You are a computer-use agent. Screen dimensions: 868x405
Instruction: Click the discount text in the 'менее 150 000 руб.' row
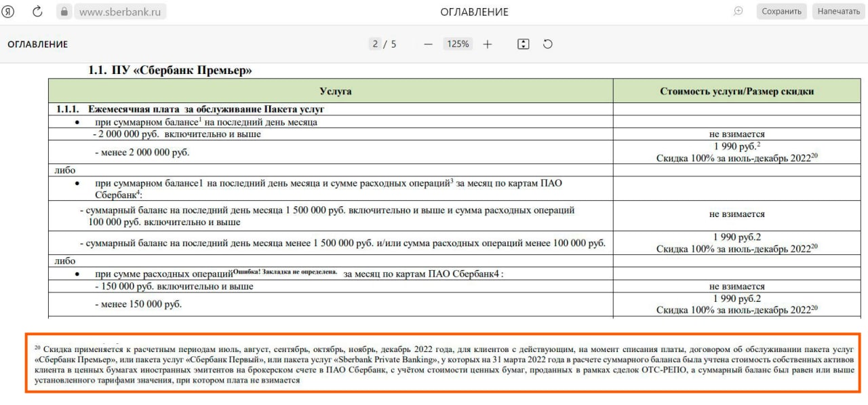[x=737, y=309]
